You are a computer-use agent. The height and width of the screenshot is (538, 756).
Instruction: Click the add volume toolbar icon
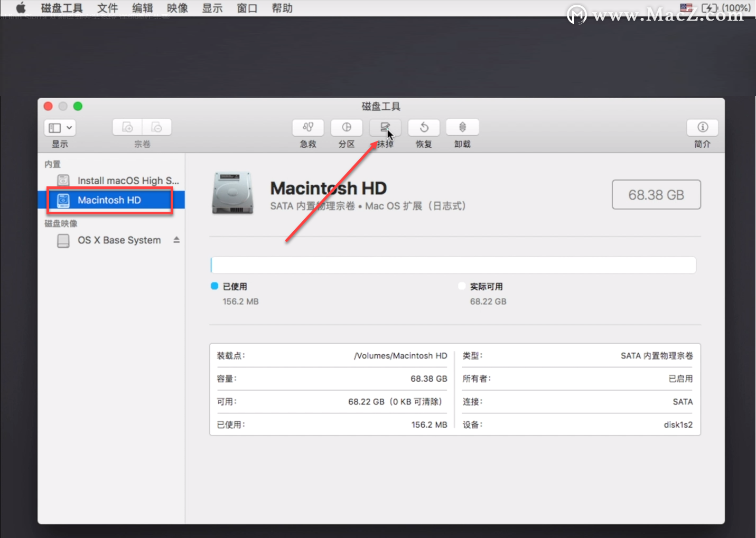coord(127,127)
